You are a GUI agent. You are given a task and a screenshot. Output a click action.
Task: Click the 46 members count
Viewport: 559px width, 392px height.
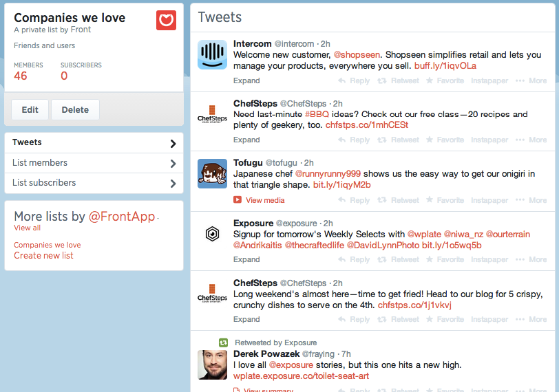tap(21, 76)
